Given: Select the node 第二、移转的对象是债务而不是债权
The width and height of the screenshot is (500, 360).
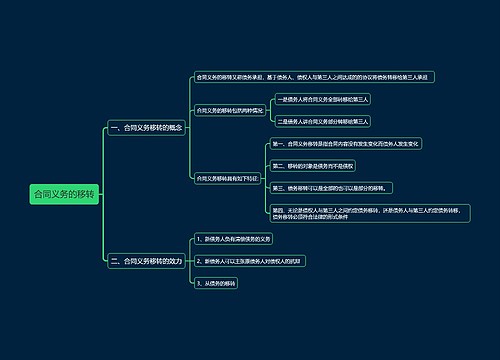Looking at the screenshot, I should [313, 166].
